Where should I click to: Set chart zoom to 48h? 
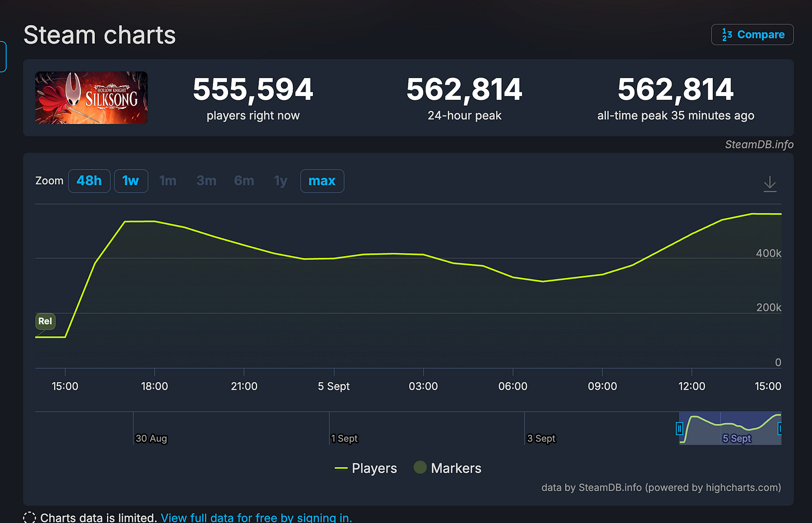tap(89, 181)
